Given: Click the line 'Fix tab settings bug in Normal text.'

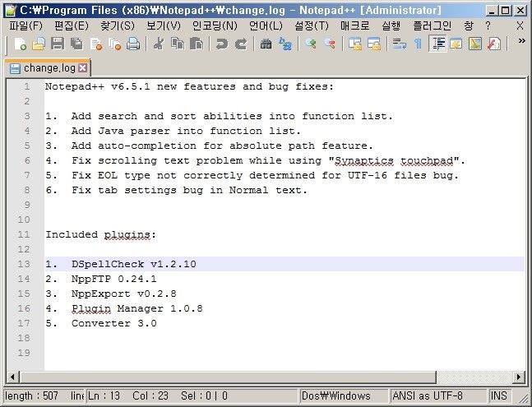Looking at the screenshot, I should coord(189,190).
